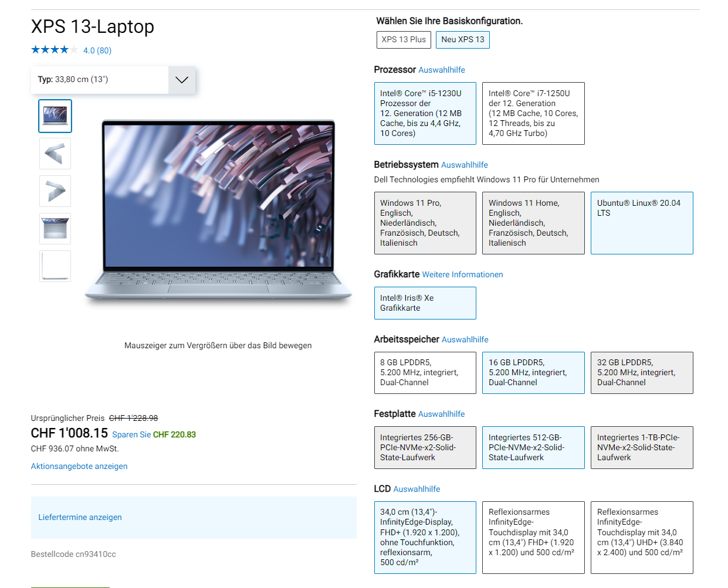Show delivery dates via Liefertermine anzeigen

[80, 517]
